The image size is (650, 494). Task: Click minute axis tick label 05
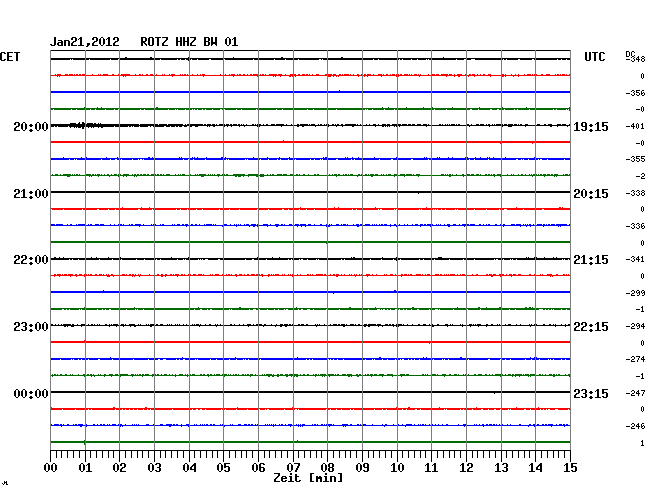[x=223, y=468]
